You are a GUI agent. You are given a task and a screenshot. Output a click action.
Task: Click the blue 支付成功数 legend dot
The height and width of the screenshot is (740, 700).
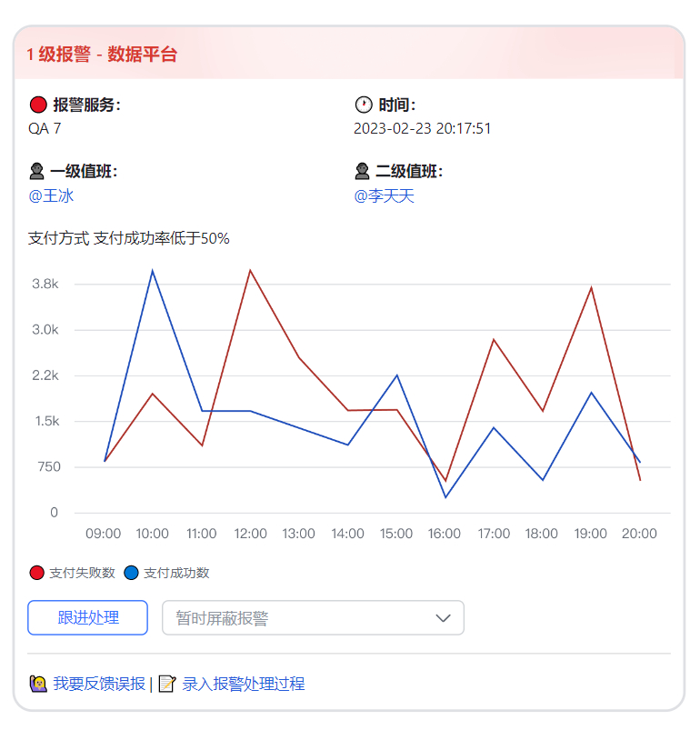[132, 573]
